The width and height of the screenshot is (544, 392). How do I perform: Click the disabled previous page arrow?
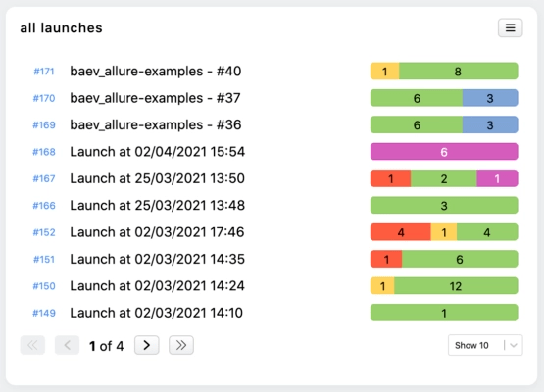[67, 345]
